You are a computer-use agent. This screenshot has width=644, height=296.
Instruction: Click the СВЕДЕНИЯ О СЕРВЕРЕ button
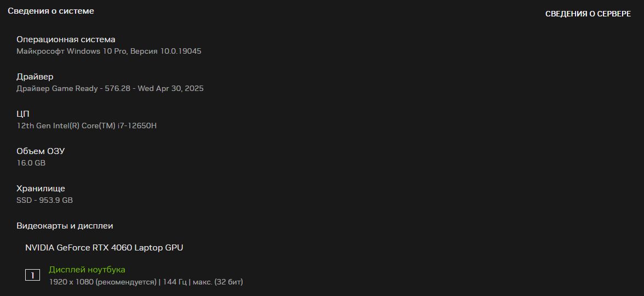pyautogui.click(x=588, y=14)
